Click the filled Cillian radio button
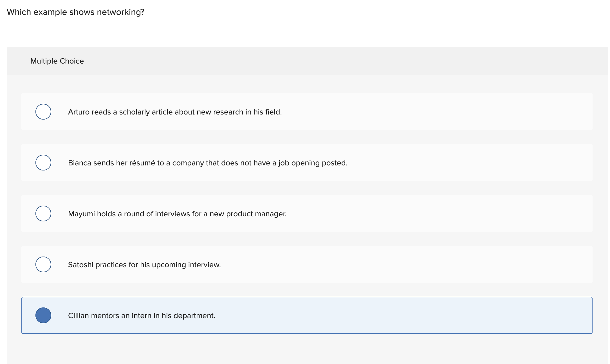 point(43,315)
